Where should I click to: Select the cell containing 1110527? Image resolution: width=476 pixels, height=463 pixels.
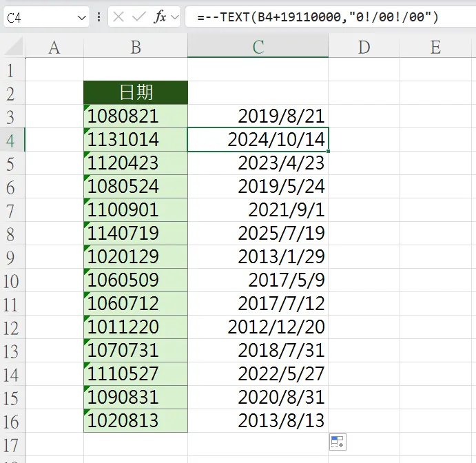(136, 373)
